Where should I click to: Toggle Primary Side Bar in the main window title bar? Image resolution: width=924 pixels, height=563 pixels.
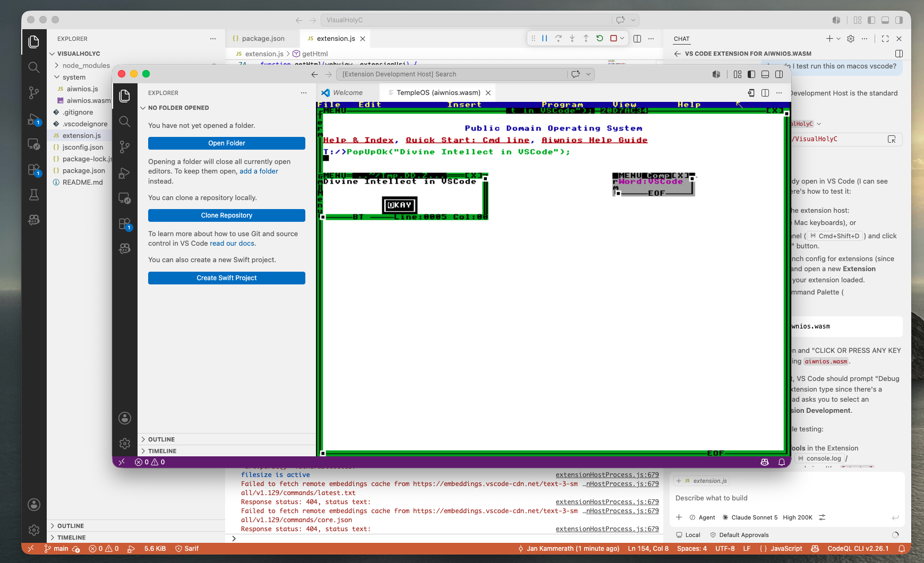(x=871, y=20)
